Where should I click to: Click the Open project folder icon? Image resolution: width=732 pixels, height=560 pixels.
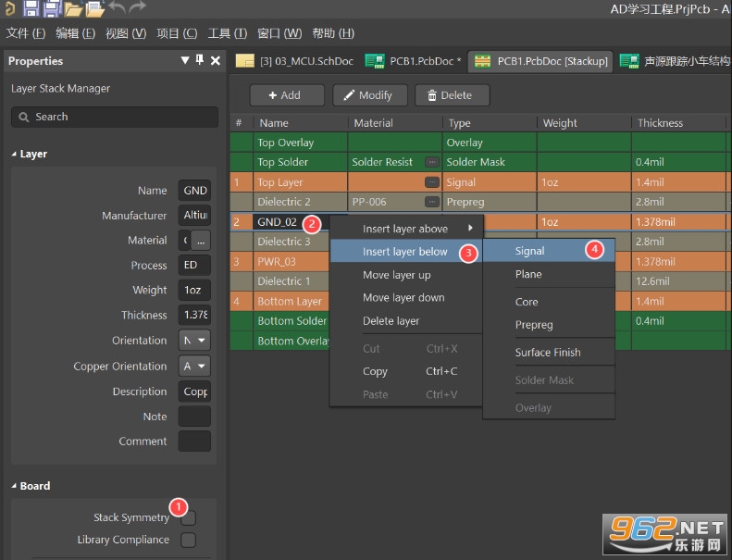[94, 8]
